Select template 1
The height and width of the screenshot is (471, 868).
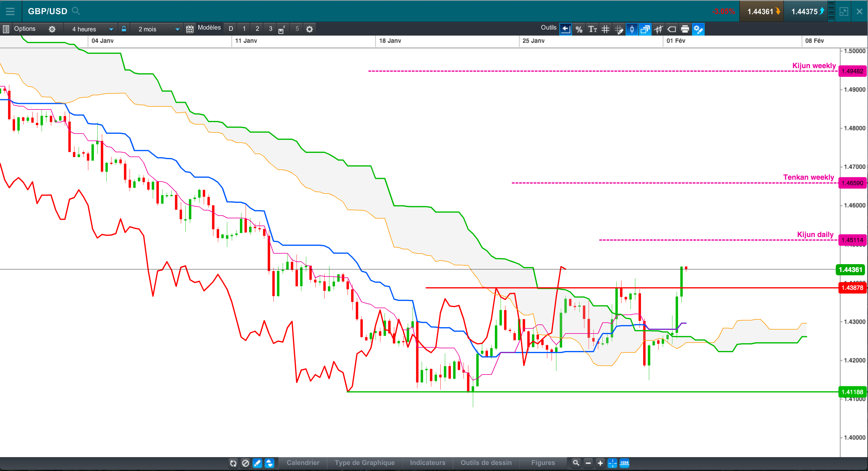pos(244,29)
